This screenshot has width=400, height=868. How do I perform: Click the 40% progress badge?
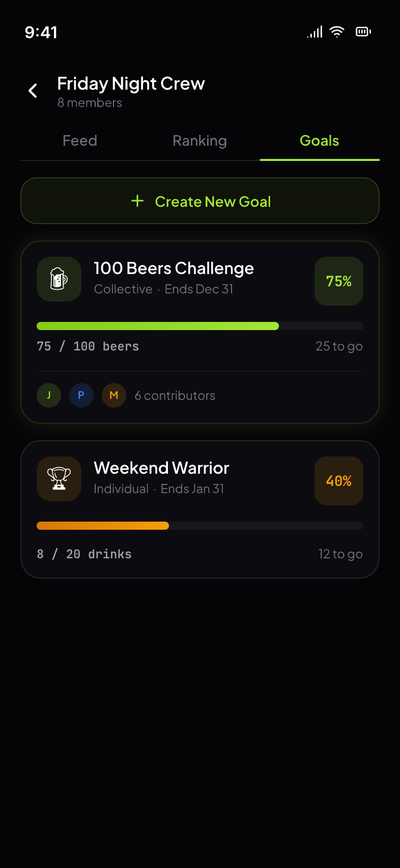click(339, 481)
